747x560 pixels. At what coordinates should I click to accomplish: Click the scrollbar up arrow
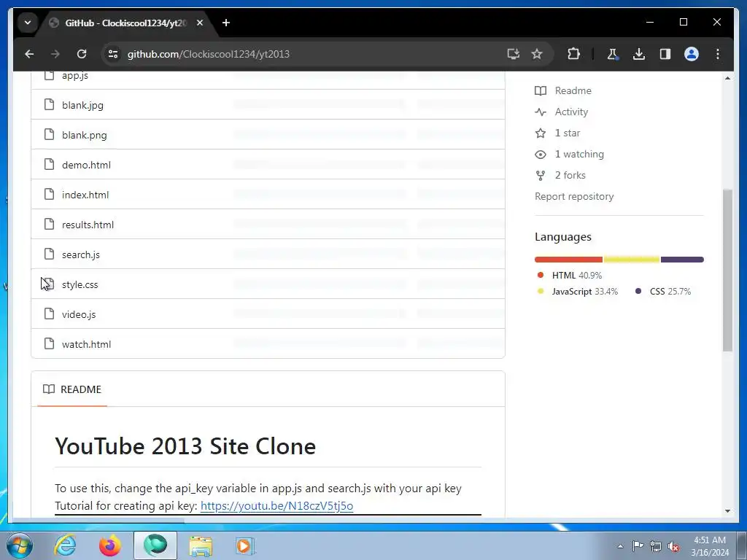[727, 77]
